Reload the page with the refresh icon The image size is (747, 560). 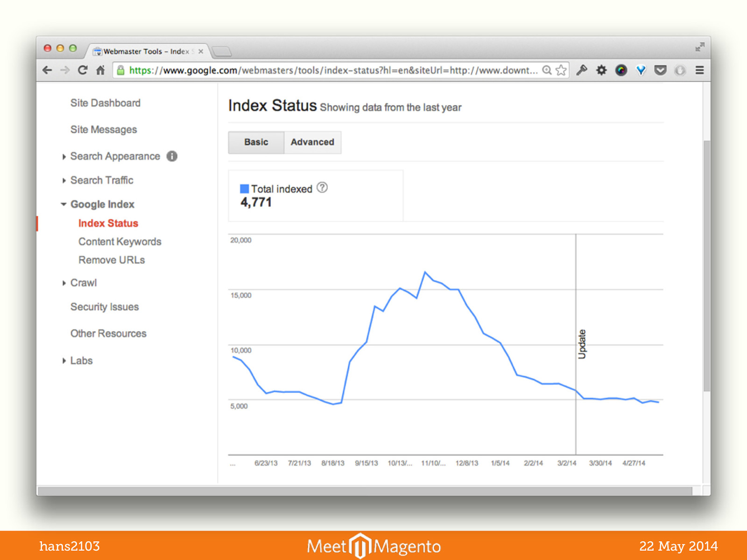(x=83, y=70)
